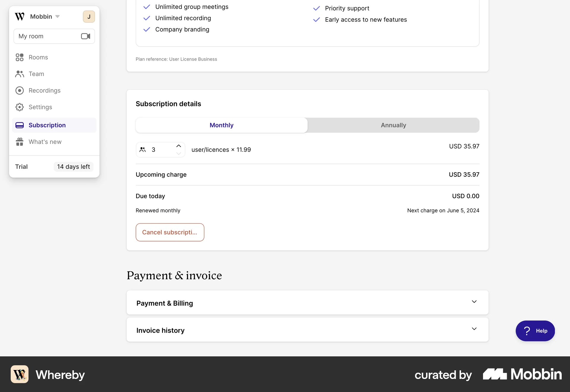
Task: Select the Monthly billing option
Action: (221, 125)
